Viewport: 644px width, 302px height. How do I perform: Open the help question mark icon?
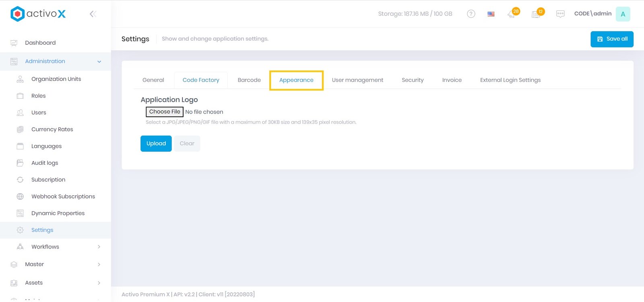(x=471, y=14)
